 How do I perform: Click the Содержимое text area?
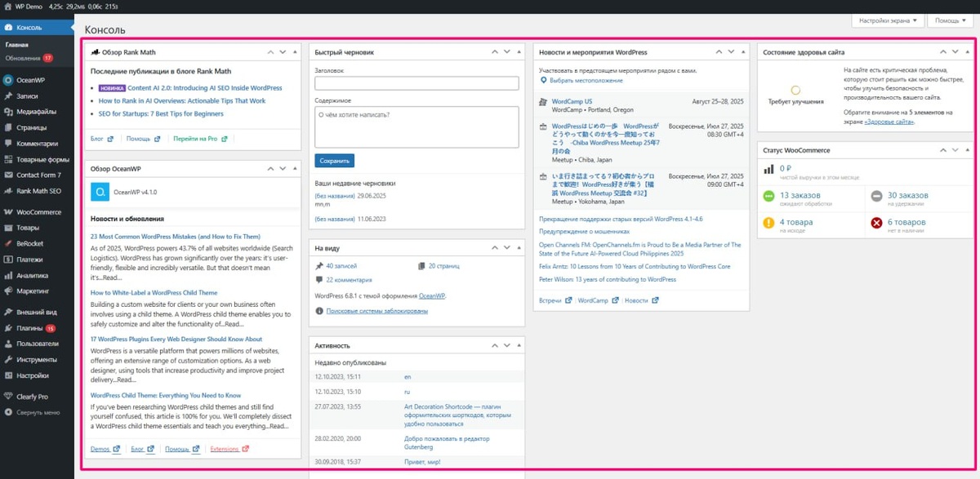click(416, 126)
